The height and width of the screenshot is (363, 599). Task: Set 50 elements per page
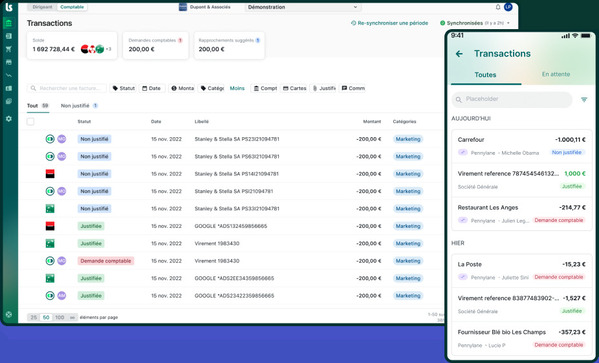46,318
